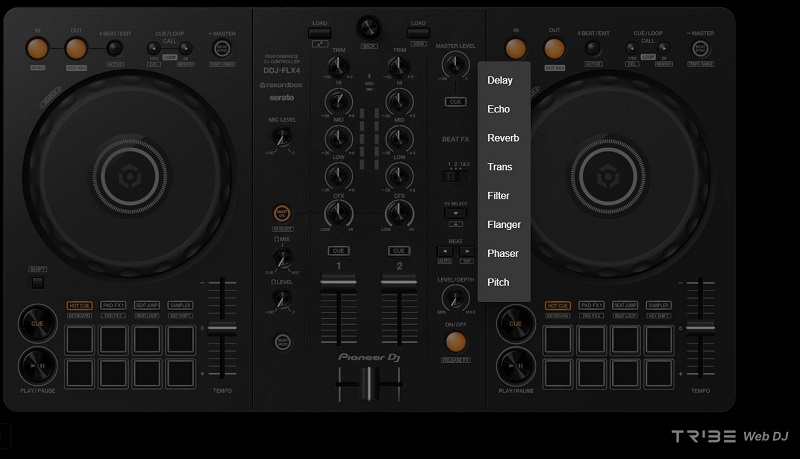Hit left deck's last bottom-row performance pad

(x=180, y=373)
